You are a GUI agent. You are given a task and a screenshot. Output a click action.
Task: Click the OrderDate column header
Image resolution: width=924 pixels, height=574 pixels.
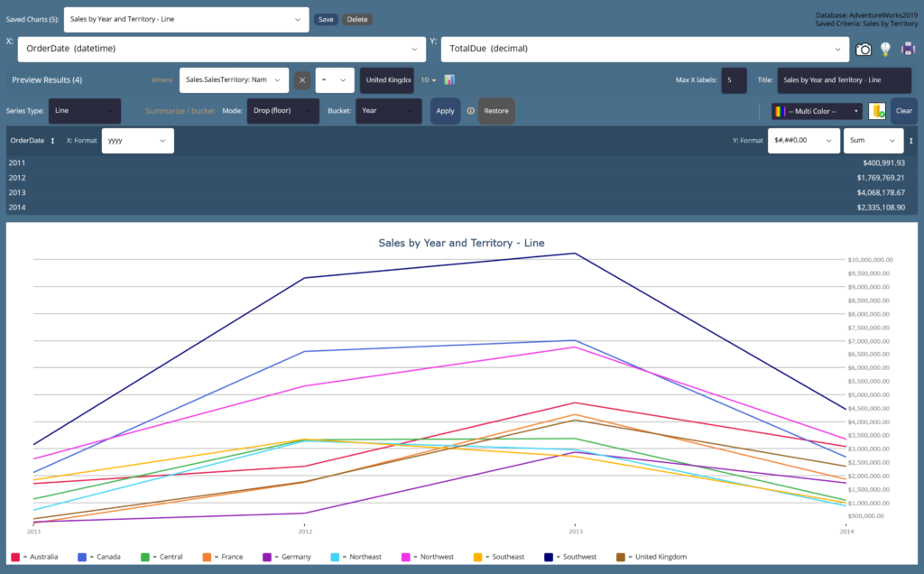click(27, 141)
